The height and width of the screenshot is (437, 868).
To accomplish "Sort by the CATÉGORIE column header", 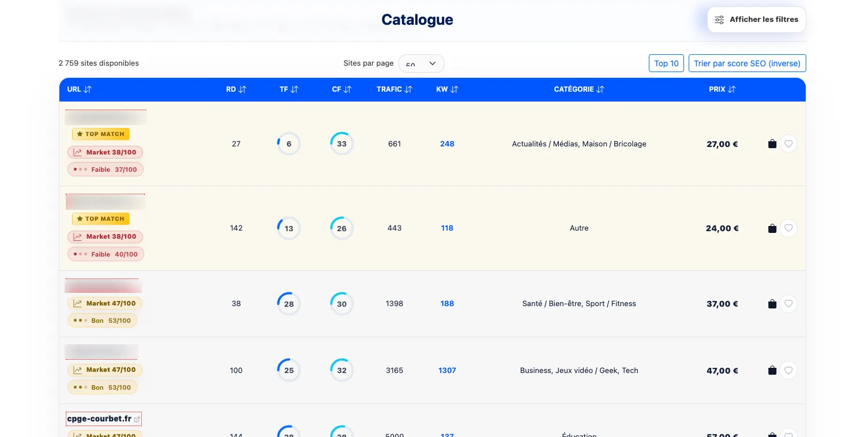I will pyautogui.click(x=579, y=89).
